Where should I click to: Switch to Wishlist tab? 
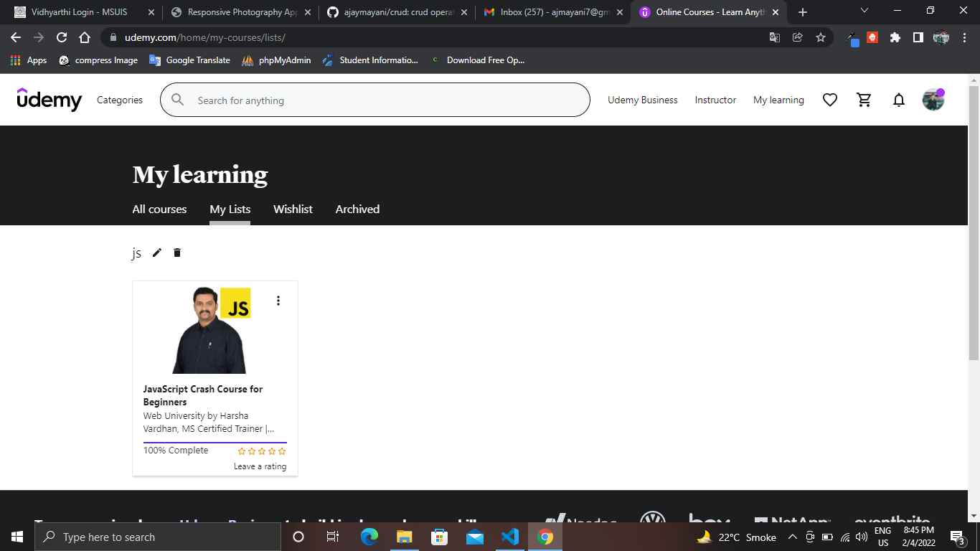point(293,209)
